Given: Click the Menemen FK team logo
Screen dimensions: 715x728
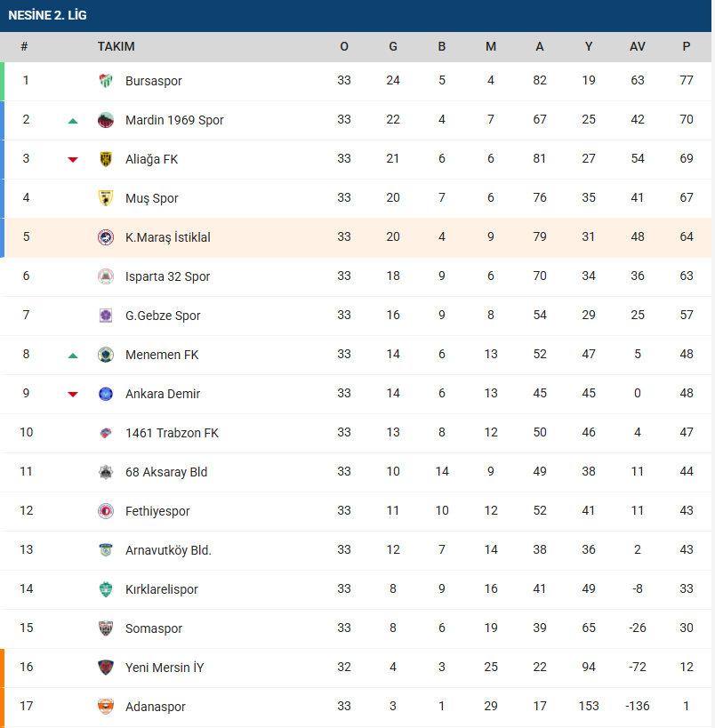Looking at the screenshot, I should (x=106, y=355).
